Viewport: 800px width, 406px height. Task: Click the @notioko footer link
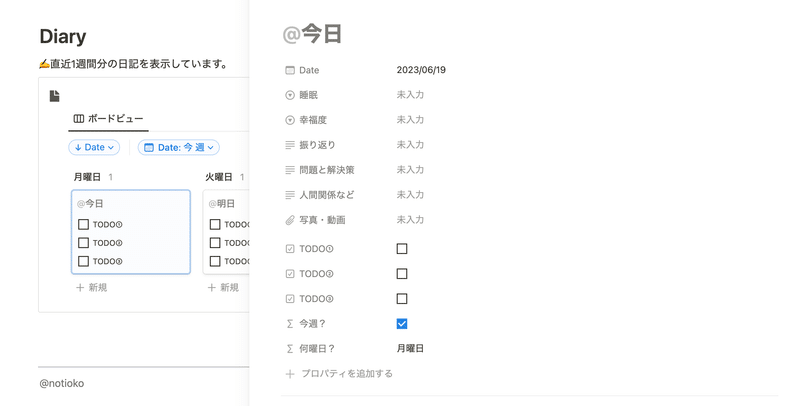click(x=62, y=384)
